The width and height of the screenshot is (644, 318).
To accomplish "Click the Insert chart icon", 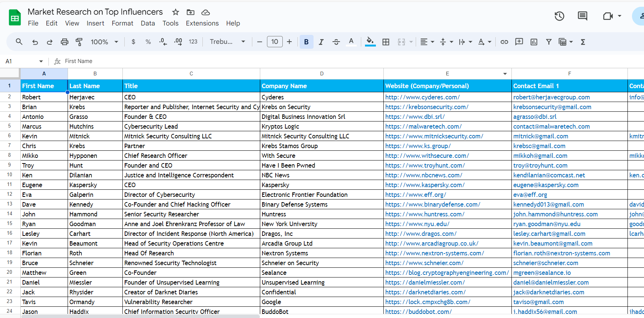I will 534,42.
